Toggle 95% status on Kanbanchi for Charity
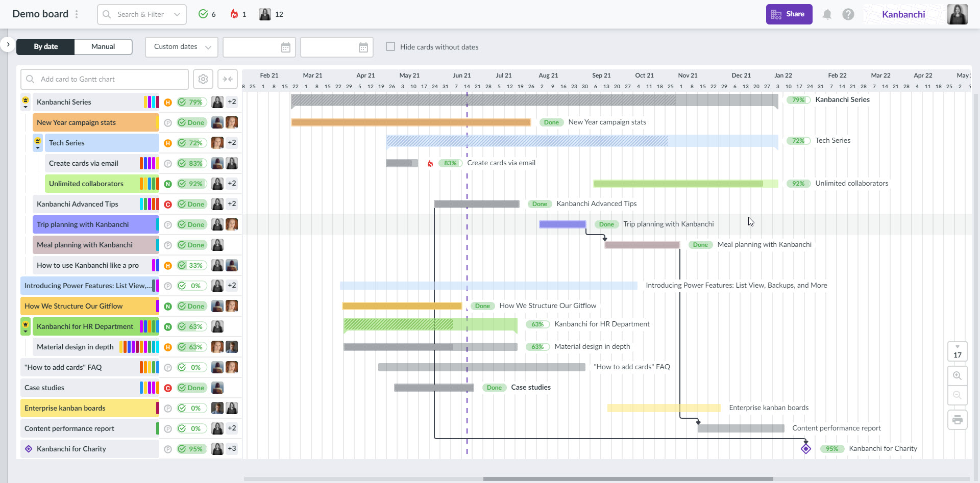980x483 pixels. pos(191,449)
